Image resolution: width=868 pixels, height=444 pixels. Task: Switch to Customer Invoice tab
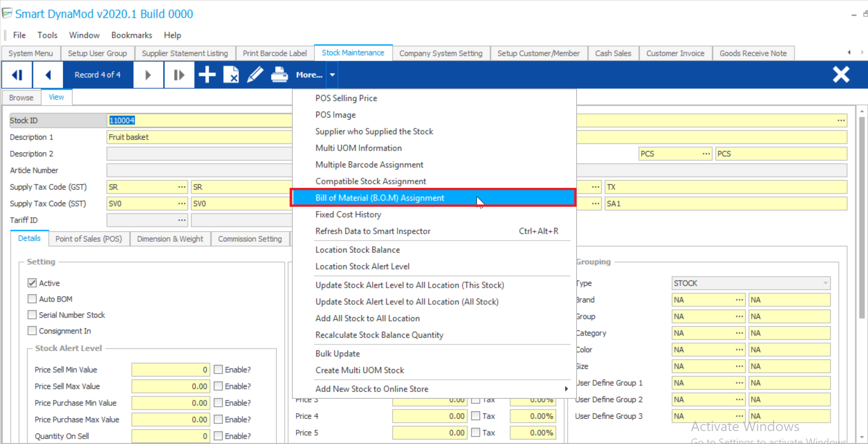[x=675, y=54]
